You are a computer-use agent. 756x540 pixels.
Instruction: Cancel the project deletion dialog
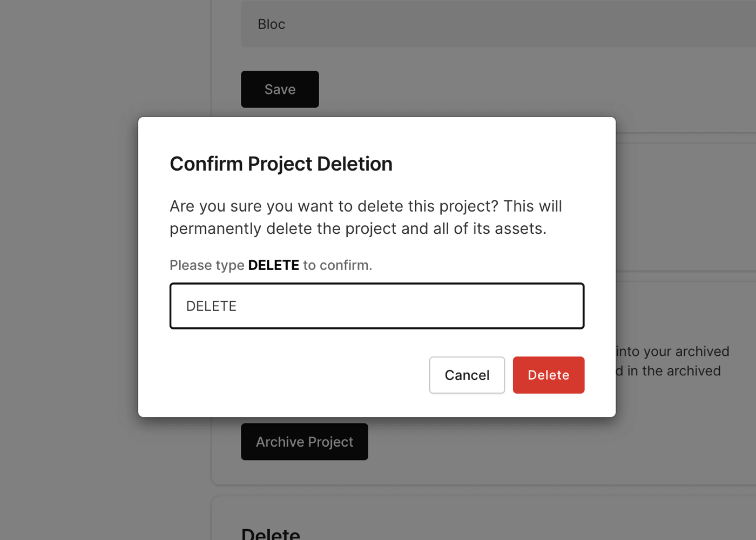pos(467,375)
